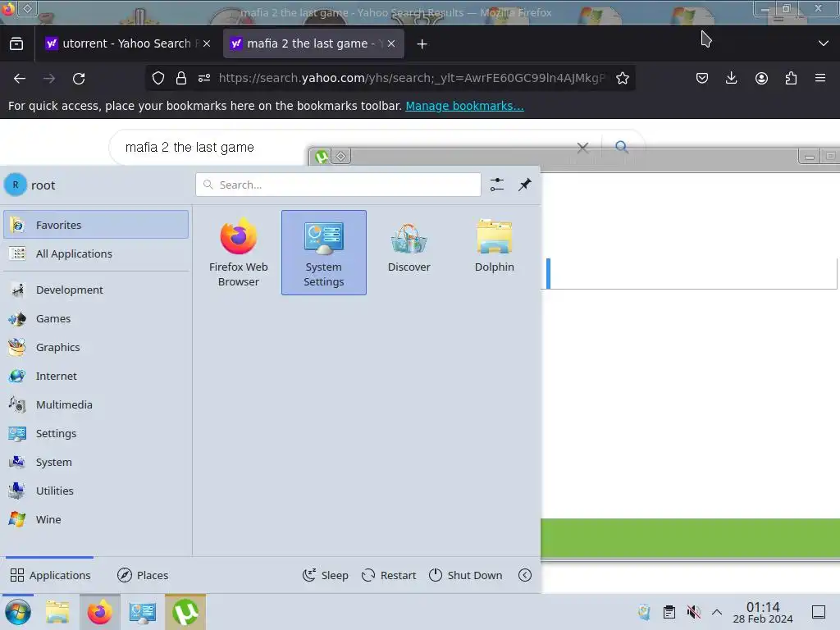Switch to Places tab in launcher
Image resolution: width=840 pixels, height=630 pixels.
[143, 575]
